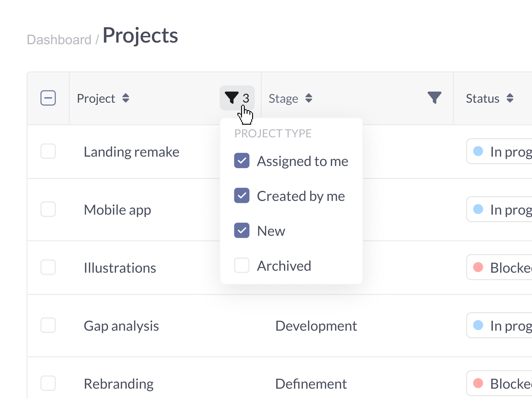
Task: Click the blue status dot on Gap analysis
Action: coord(479,326)
